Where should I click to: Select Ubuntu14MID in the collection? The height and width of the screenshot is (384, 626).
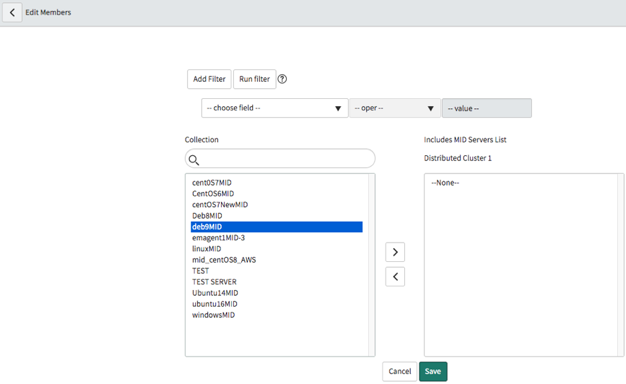tap(277, 293)
